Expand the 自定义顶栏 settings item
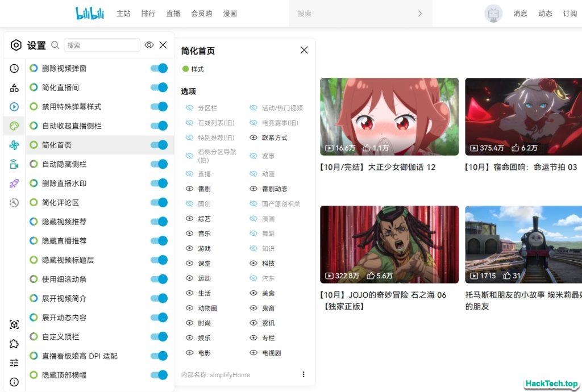The width and height of the screenshot is (582, 392). pos(64,337)
